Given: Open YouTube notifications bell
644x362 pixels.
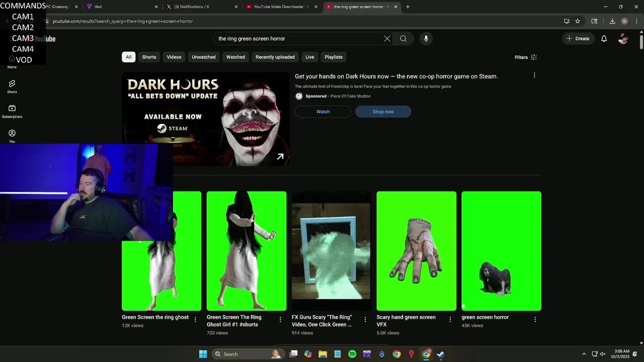Looking at the screenshot, I should [604, 39].
